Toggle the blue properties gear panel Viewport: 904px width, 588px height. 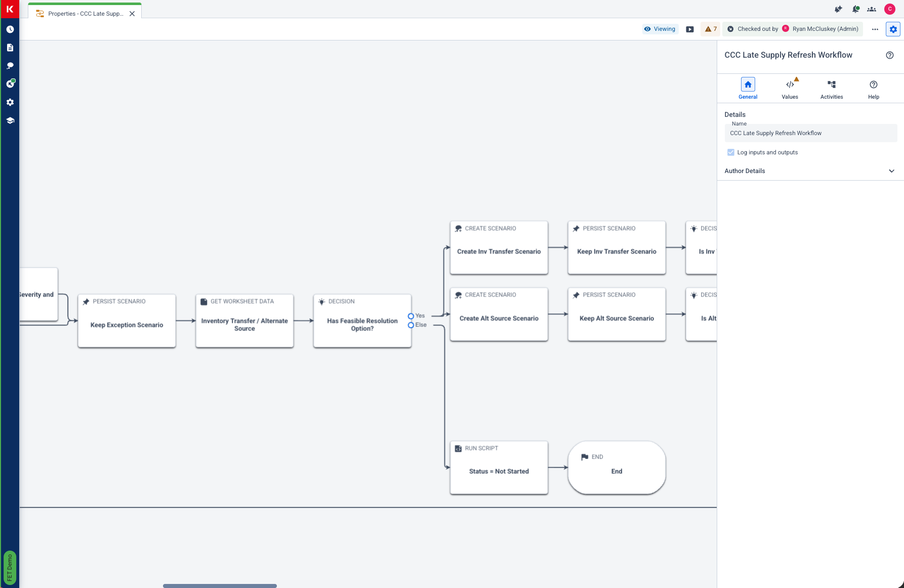pyautogui.click(x=893, y=29)
